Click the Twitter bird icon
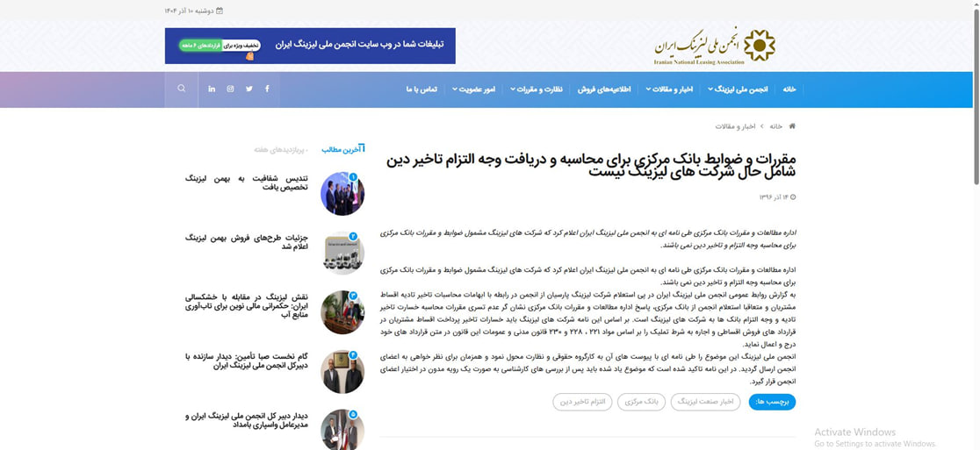This screenshot has width=980, height=450. (249, 89)
